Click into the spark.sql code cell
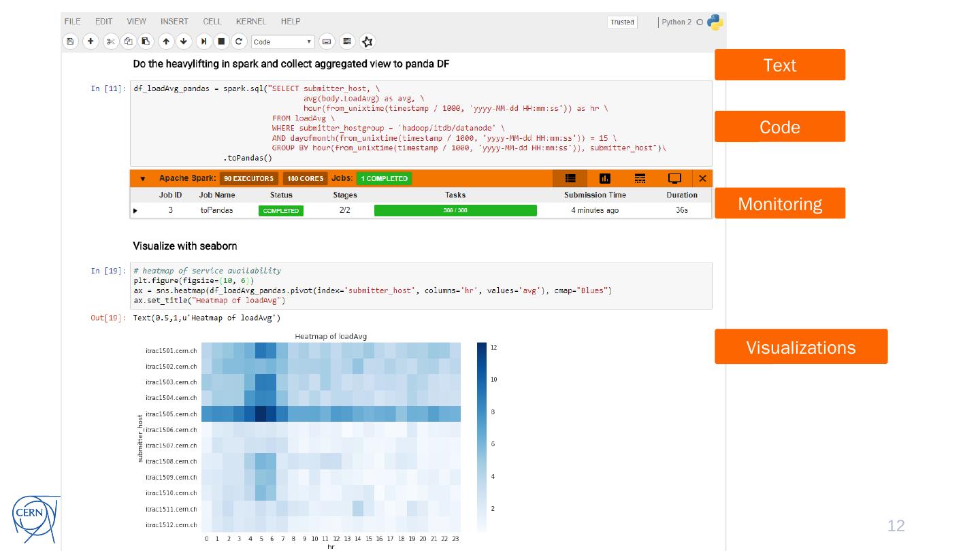The width and height of the screenshot is (980, 551). pyautogui.click(x=421, y=123)
